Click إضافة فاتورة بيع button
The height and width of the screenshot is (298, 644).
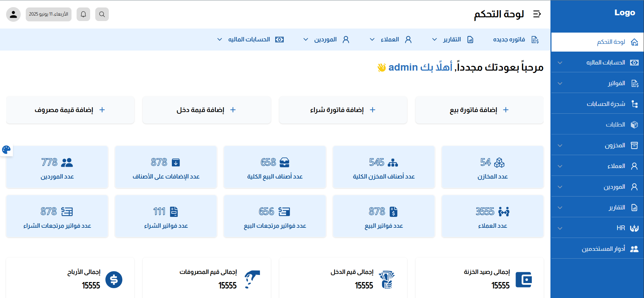pos(479,110)
